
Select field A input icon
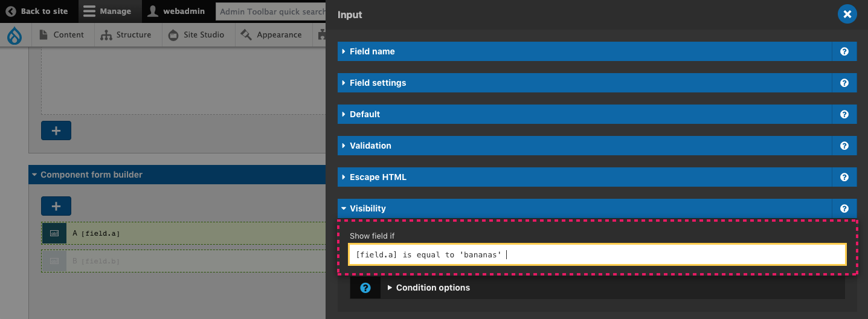[54, 233]
